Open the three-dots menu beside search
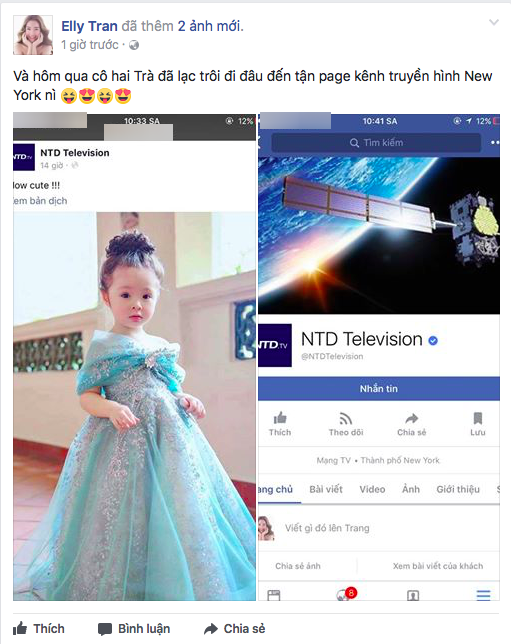Image resolution: width=511 pixels, height=644 pixels. point(495,143)
